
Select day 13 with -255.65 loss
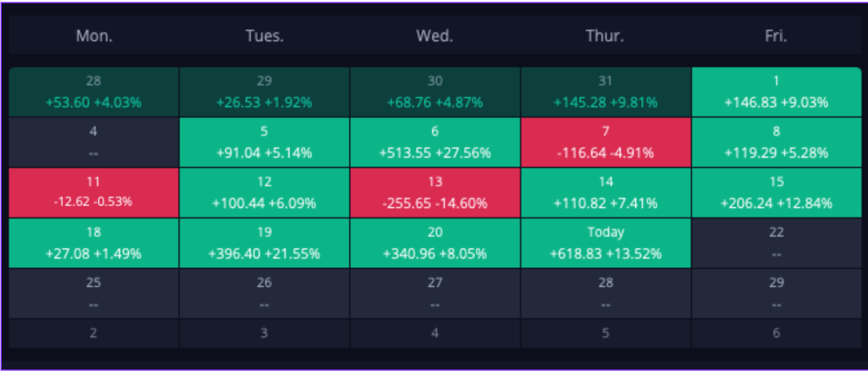(x=435, y=193)
